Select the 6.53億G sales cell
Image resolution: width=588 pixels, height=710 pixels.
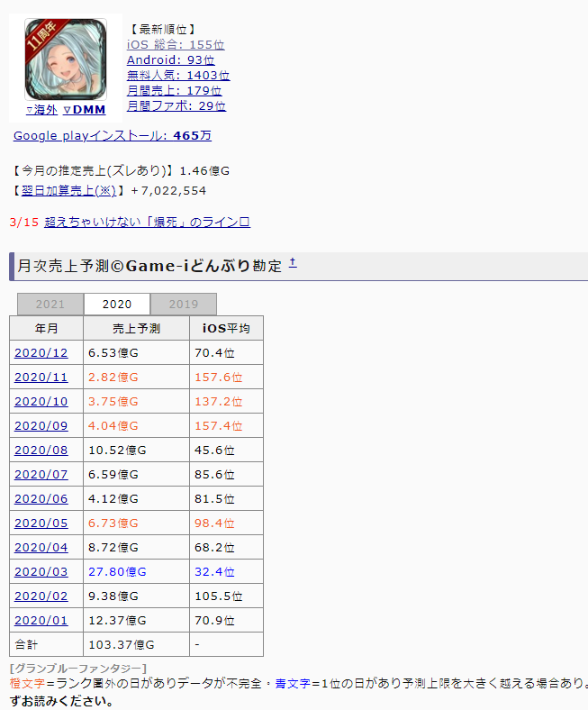136,352
